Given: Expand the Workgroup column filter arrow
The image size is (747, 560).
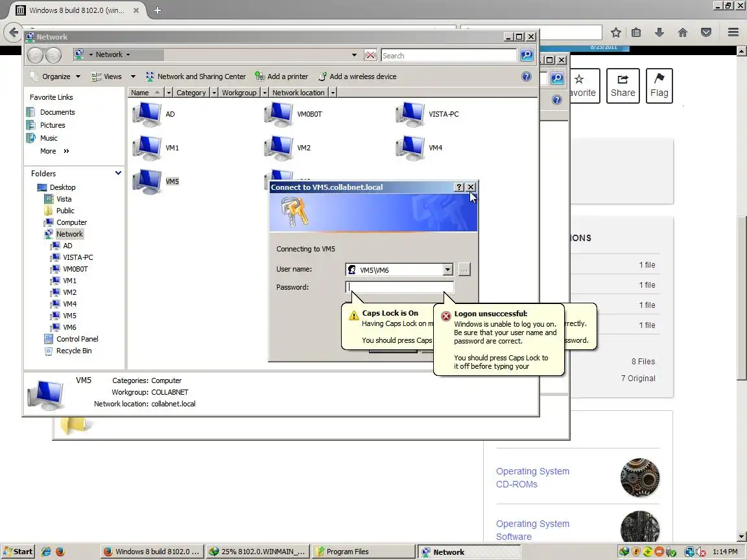Looking at the screenshot, I should pyautogui.click(x=265, y=93).
